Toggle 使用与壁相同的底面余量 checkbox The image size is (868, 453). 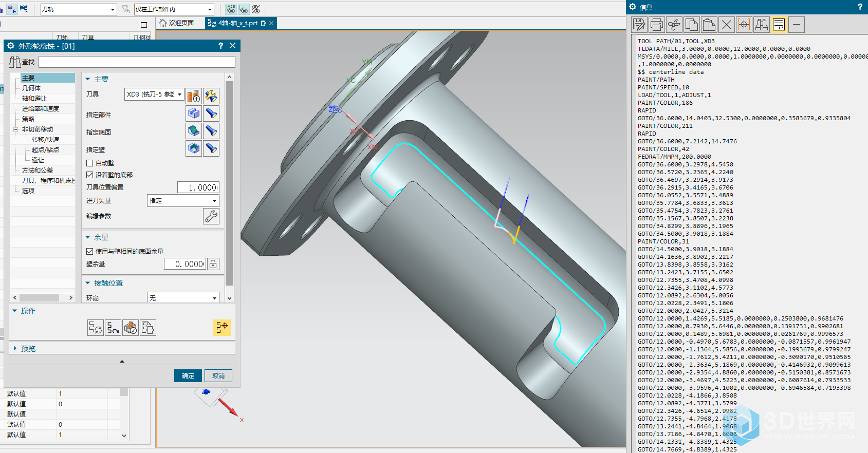tap(90, 251)
